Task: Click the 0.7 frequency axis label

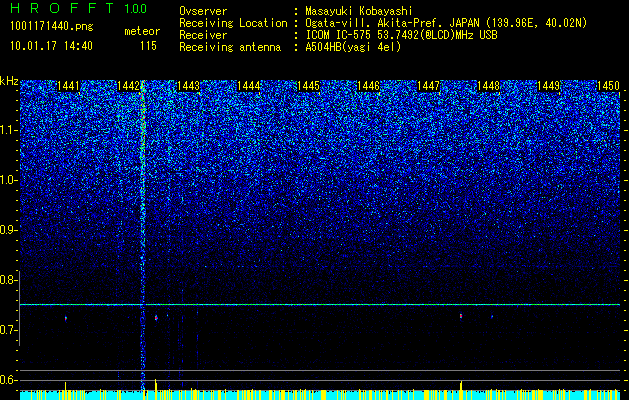Action: pyautogui.click(x=9, y=330)
